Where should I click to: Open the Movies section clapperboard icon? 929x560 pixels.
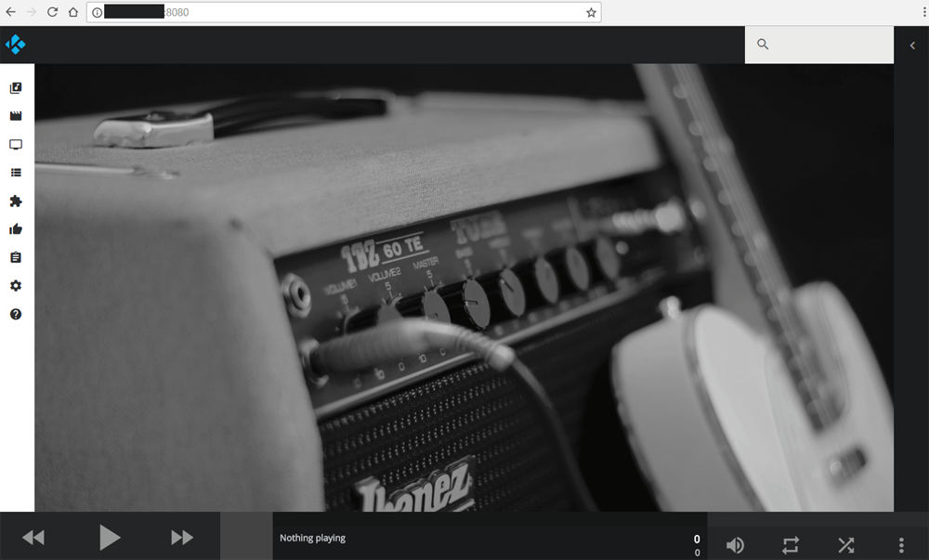click(16, 116)
